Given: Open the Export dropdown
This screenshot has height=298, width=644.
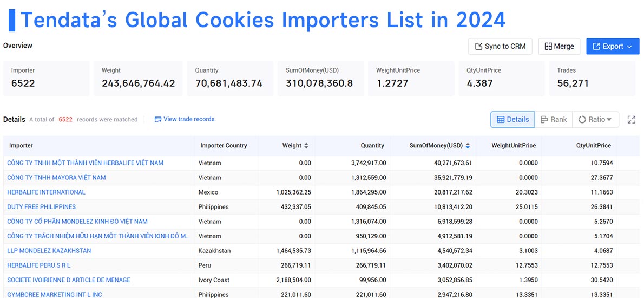Looking at the screenshot, I should click(x=613, y=47).
